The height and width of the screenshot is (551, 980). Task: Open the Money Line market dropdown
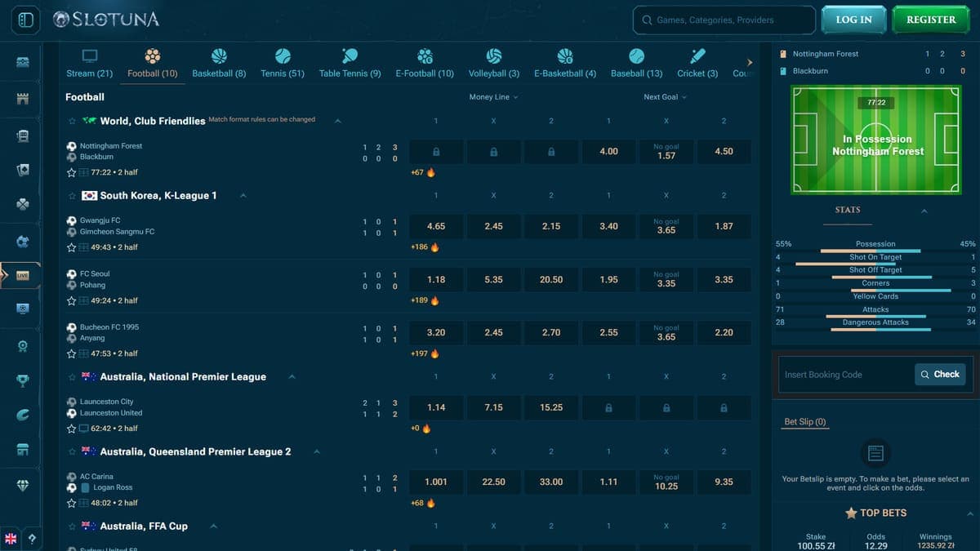[493, 97]
